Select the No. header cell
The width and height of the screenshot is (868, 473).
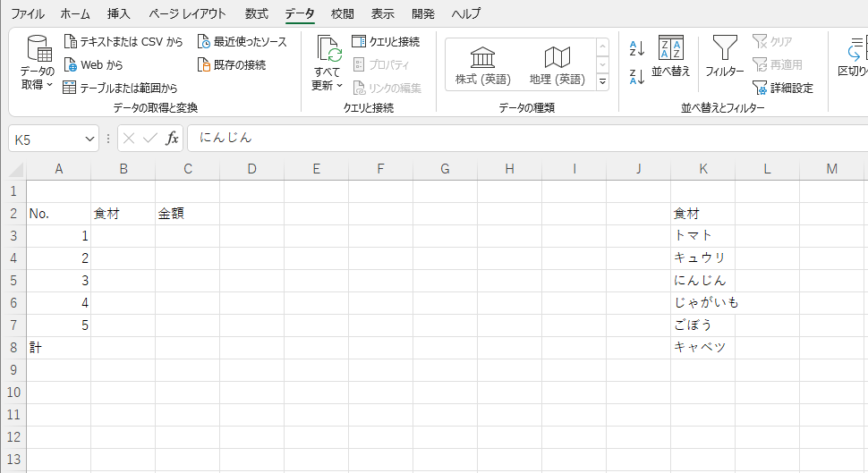click(59, 214)
